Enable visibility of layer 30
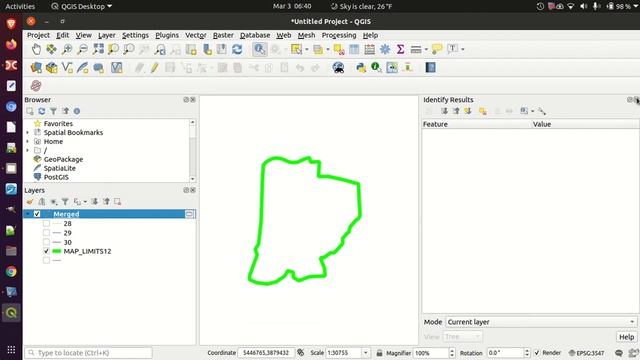 pos(46,242)
